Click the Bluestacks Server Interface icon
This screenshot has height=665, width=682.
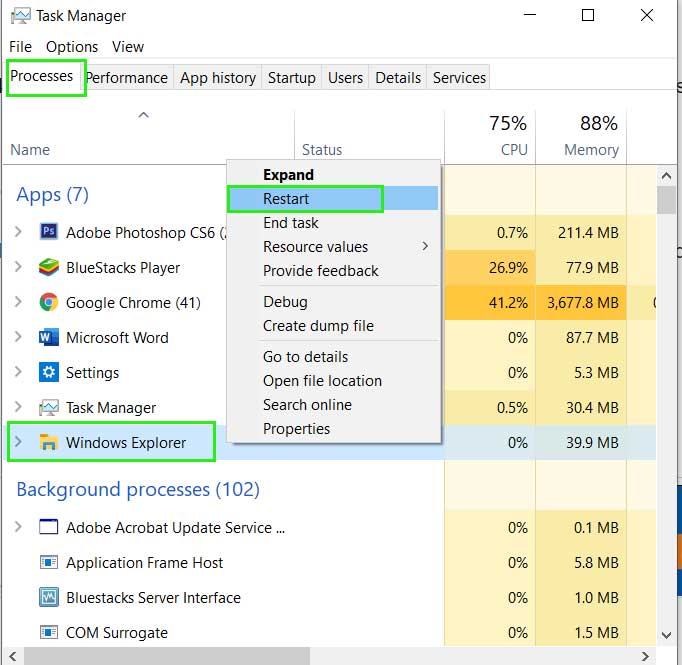pos(48,597)
